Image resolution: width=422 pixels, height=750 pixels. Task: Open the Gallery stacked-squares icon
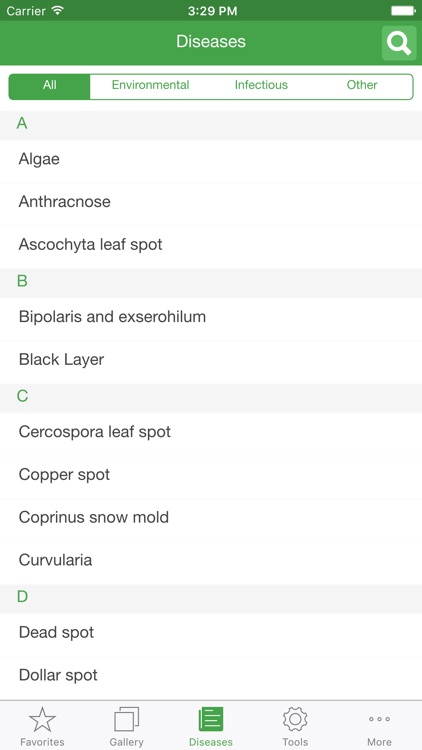pyautogui.click(x=126, y=719)
